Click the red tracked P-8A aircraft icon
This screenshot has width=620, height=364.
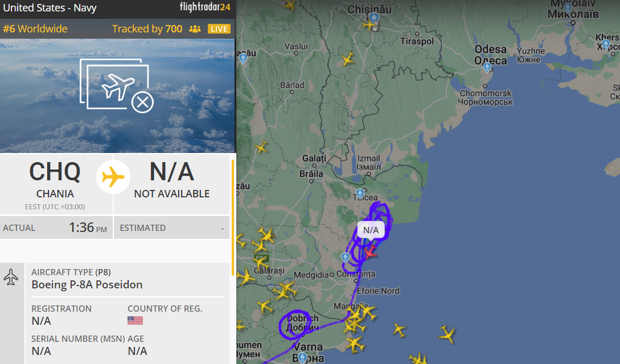coord(369,253)
